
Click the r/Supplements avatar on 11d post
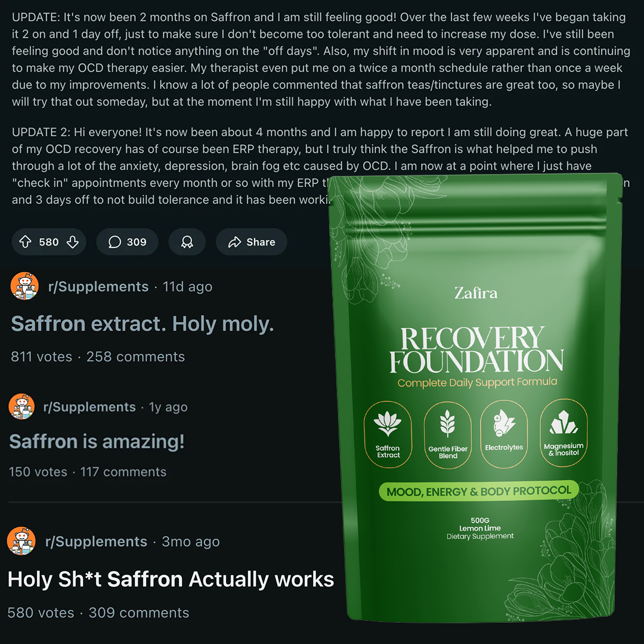pos(24,286)
